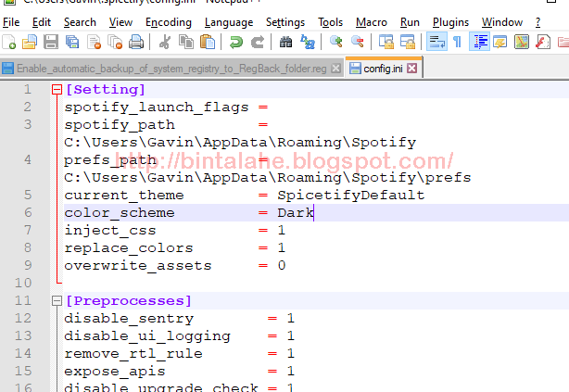Viewport: 569px width, 392px height.
Task: Click the overwrite_assets key text
Action: pyautogui.click(x=137, y=265)
